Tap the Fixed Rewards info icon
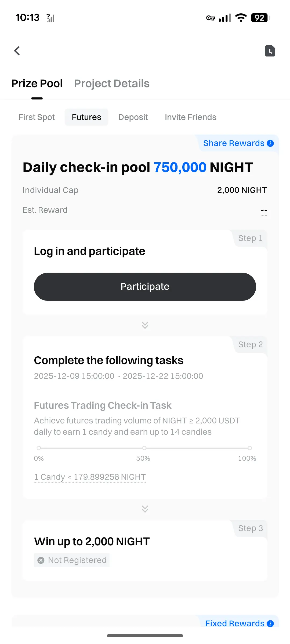This screenshot has height=644, width=290. point(270,623)
